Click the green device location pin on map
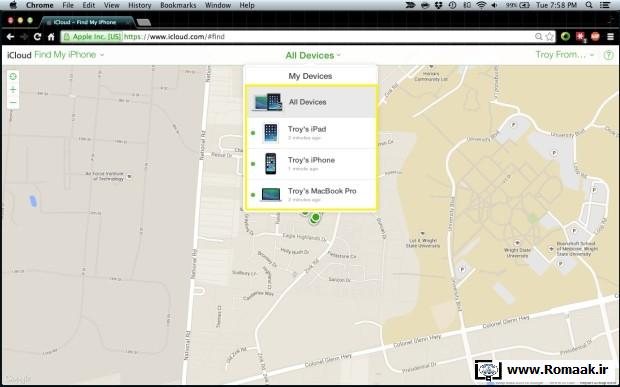 click(x=315, y=217)
